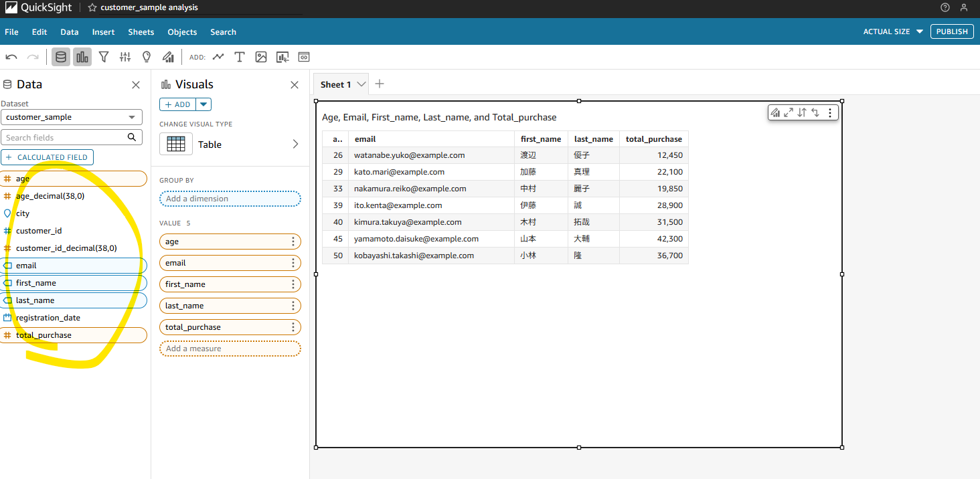Click the Redo arrow icon

33,57
